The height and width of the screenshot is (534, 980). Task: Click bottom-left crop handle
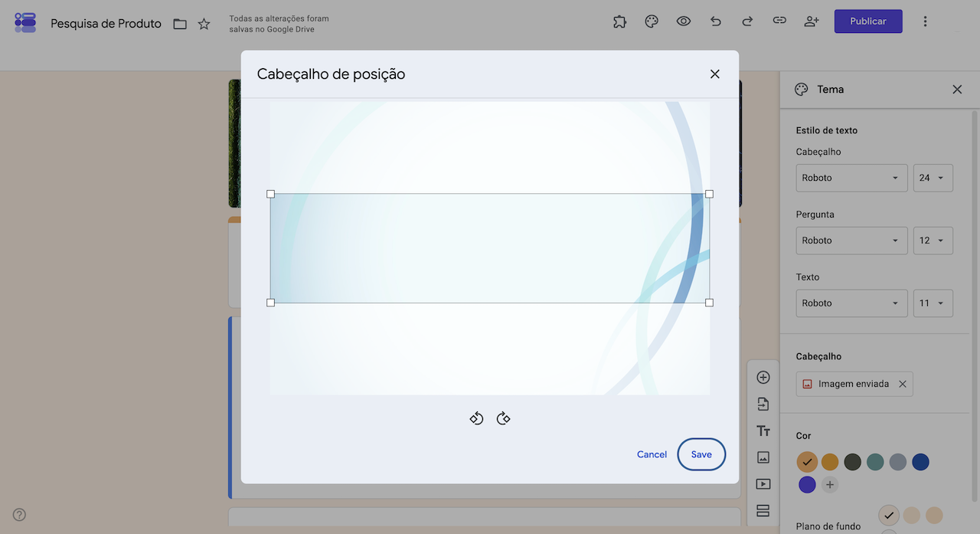click(270, 303)
